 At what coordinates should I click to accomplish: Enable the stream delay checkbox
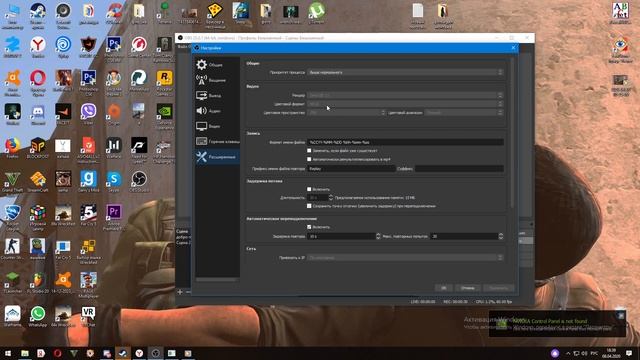pyautogui.click(x=309, y=189)
